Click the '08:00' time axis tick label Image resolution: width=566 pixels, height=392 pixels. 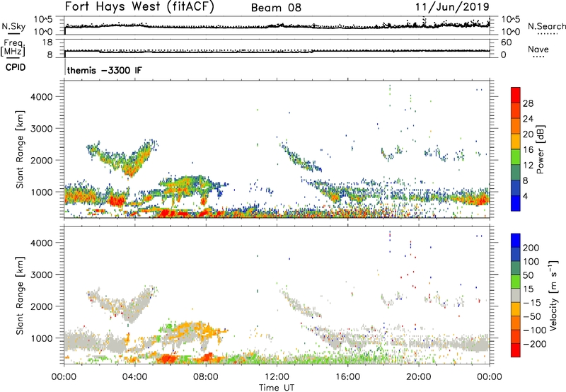point(206,377)
